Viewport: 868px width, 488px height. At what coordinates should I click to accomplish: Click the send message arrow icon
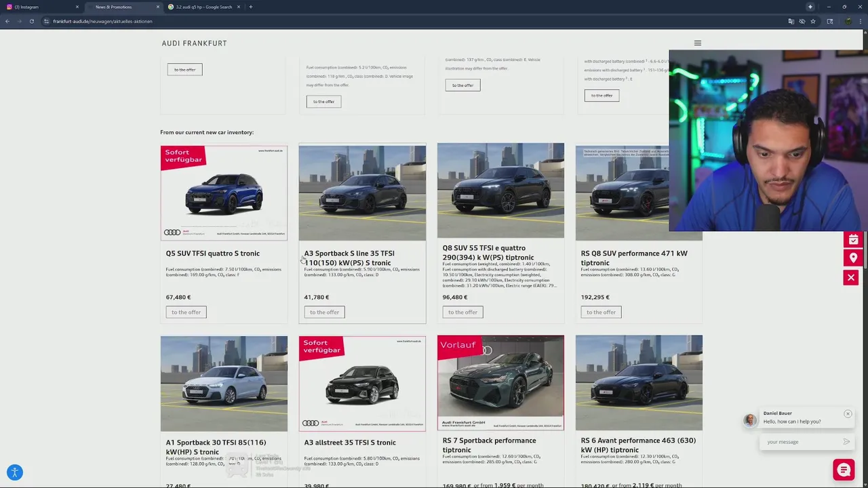[x=846, y=442]
